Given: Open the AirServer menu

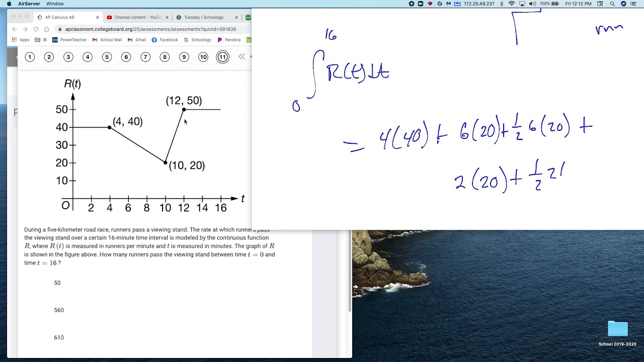Looking at the screenshot, I should (29, 4).
